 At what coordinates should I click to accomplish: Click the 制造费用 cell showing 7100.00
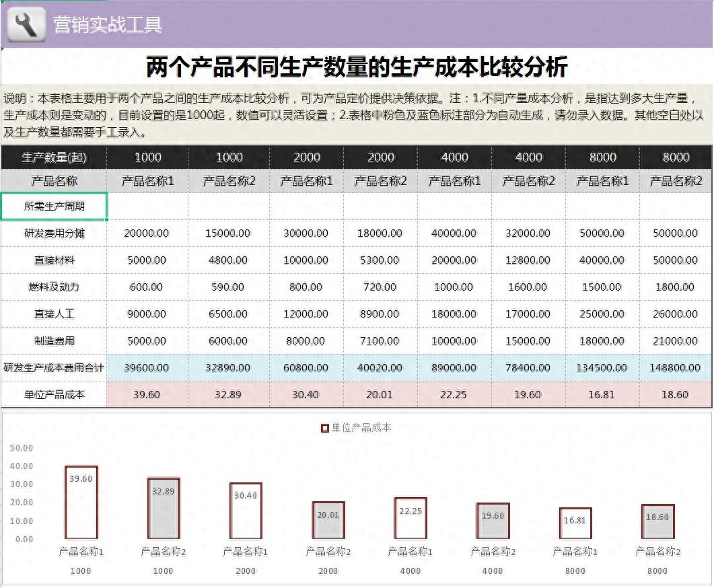point(380,341)
